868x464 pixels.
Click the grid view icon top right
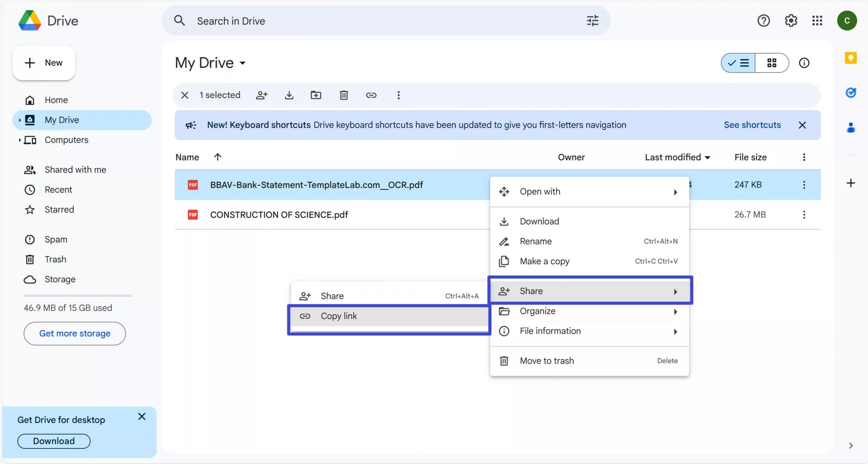(772, 62)
